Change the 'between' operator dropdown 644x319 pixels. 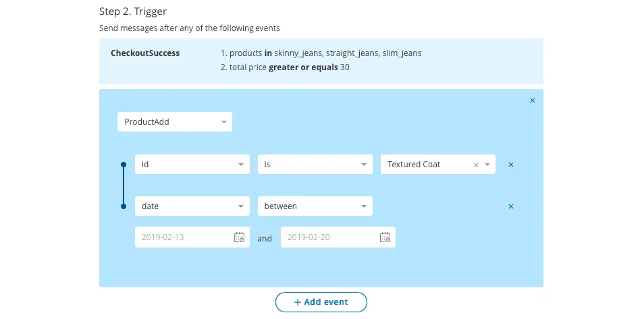pos(315,206)
